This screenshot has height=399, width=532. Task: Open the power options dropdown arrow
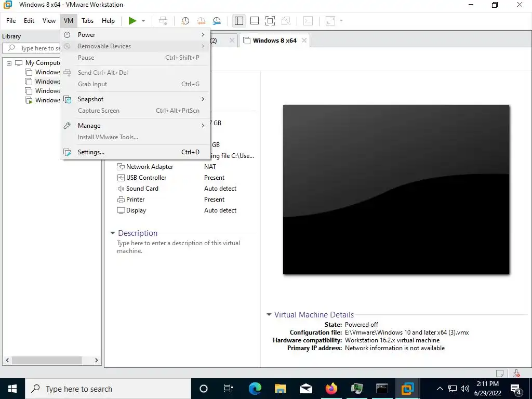[143, 21]
